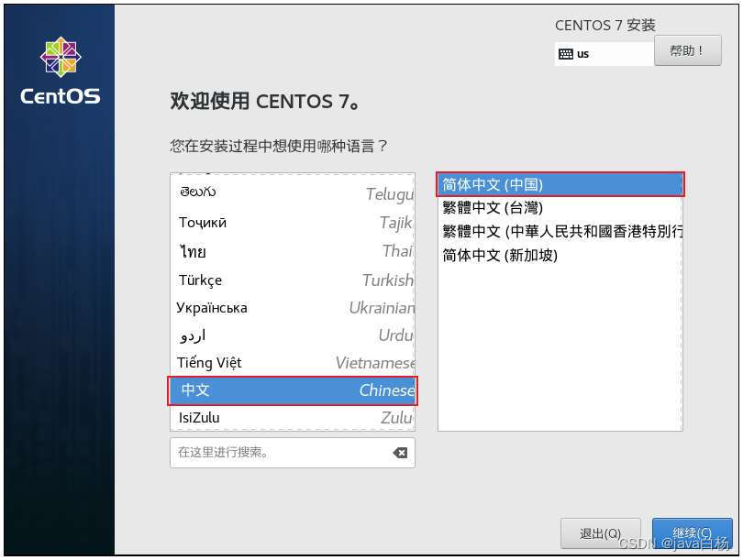Screen dimensions: 743x560
Task: Open the 帮助! help button
Action: (x=688, y=50)
